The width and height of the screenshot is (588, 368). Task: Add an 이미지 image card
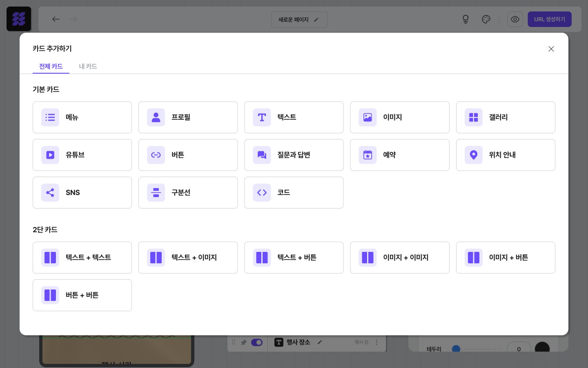[400, 117]
